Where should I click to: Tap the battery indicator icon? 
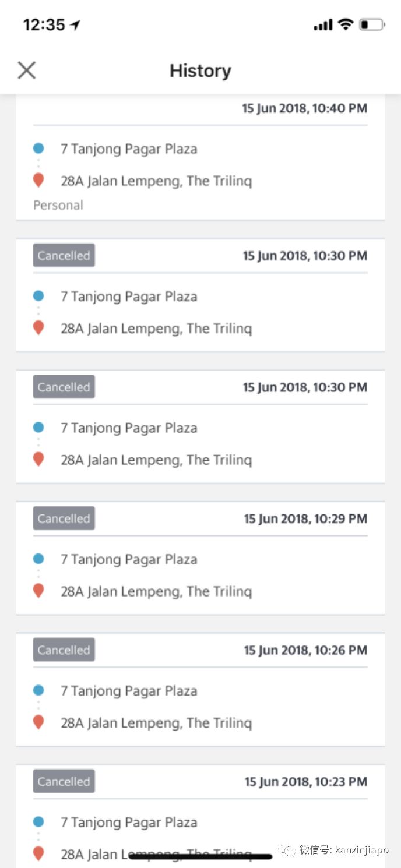click(371, 25)
